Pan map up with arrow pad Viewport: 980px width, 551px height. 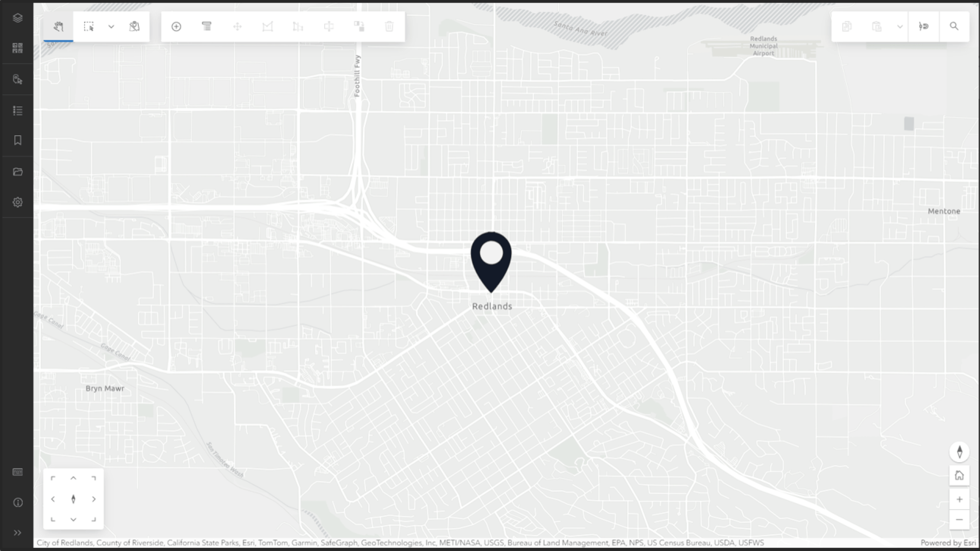tap(73, 478)
